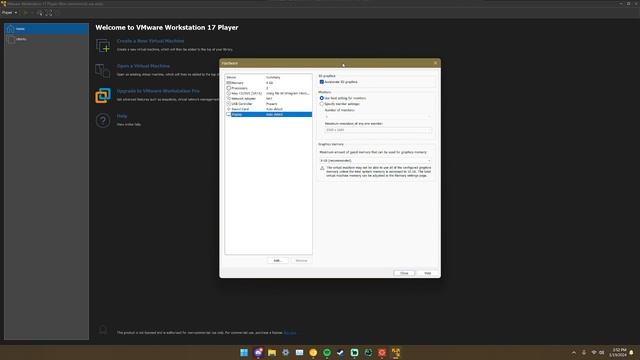Select Processors device in Hardware list
Image resolution: width=640 pixels, height=360 pixels.
(269, 88)
